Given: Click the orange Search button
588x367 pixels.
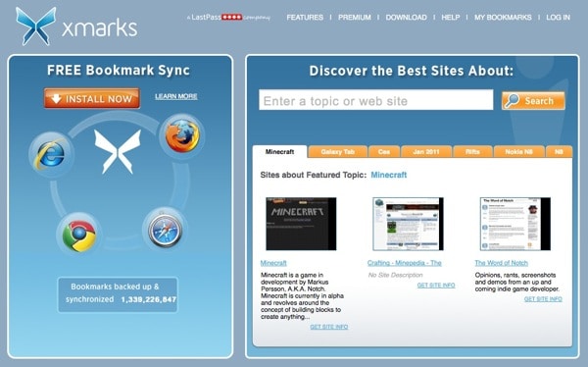Looking at the screenshot, I should pos(533,101).
